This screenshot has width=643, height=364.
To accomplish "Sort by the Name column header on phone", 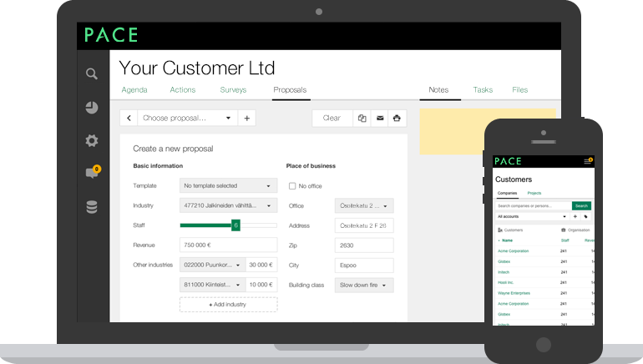I will click(x=507, y=240).
